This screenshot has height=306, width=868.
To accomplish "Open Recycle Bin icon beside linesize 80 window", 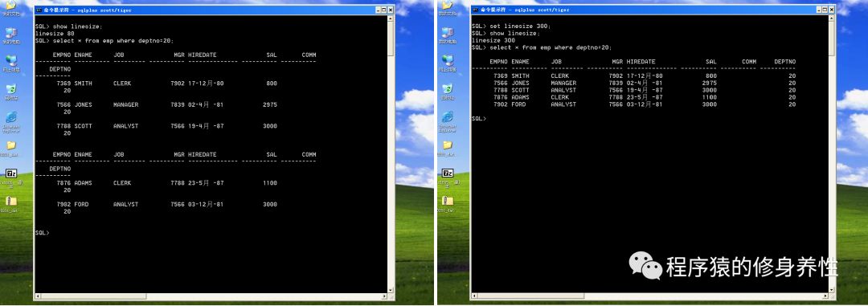I will 11,89.
